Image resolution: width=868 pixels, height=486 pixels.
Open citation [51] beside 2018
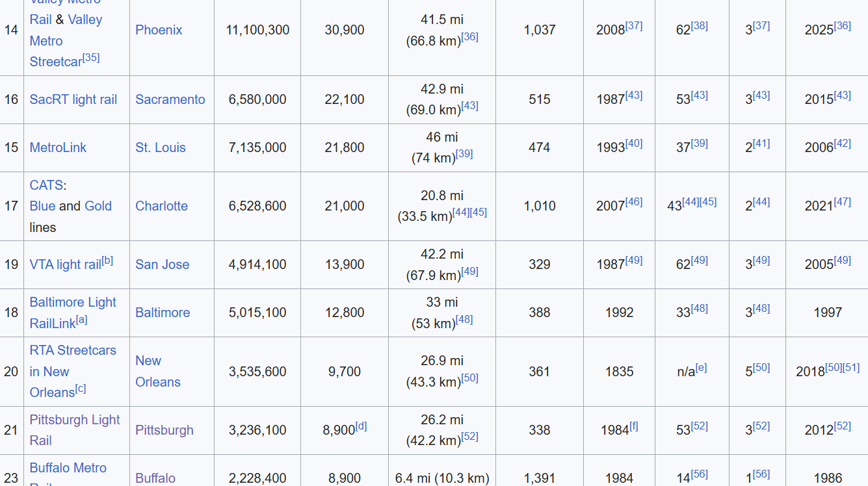click(x=851, y=368)
